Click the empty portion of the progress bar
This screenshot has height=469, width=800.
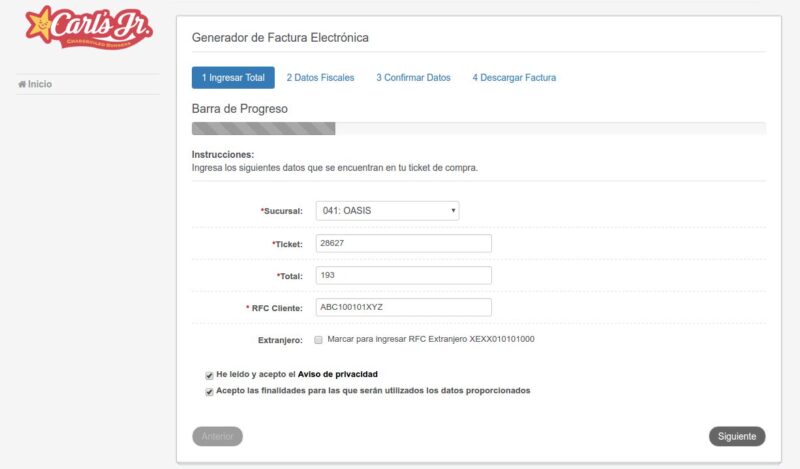coord(550,128)
